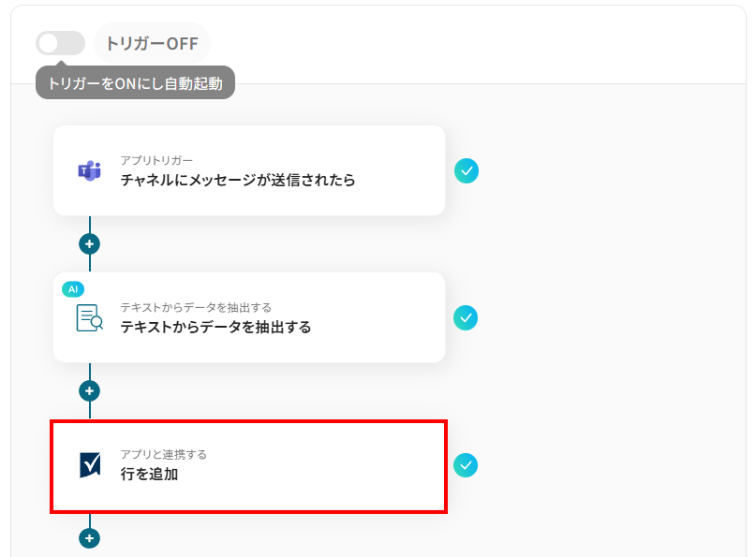The height and width of the screenshot is (557, 756).
Task: Add a step below 行を追加
Action: (x=90, y=538)
